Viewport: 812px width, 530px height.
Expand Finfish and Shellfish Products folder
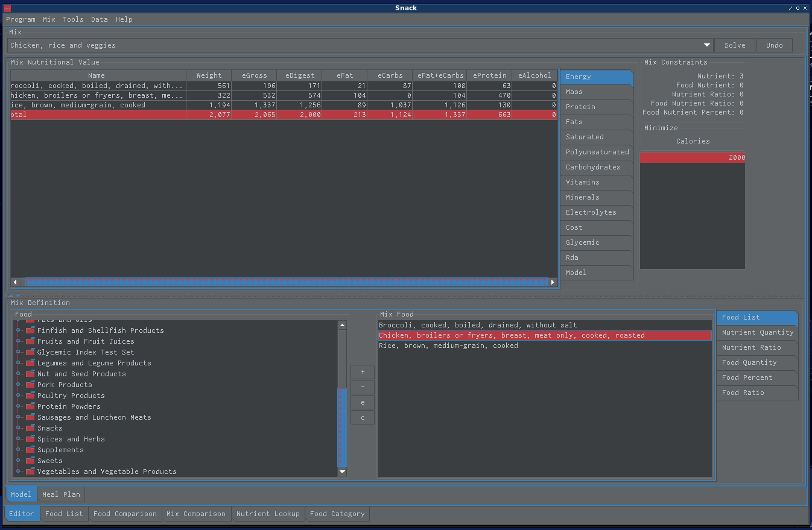(x=19, y=330)
